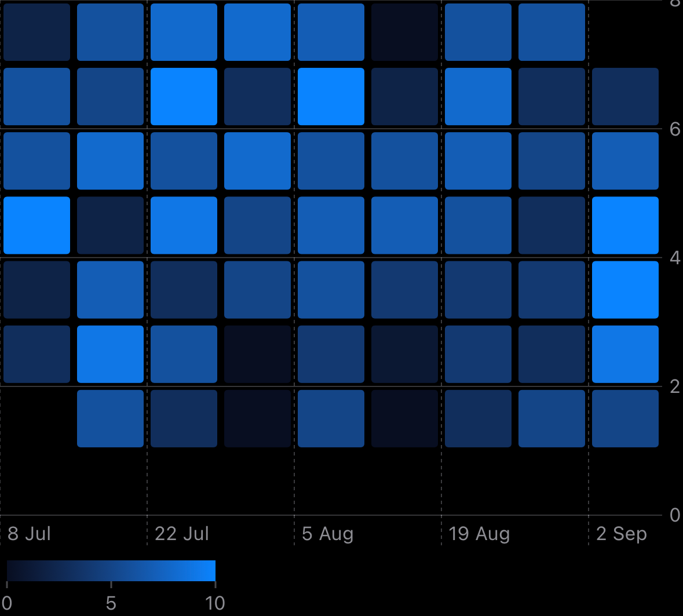Pick the 5 Aug heatmap cell between 3 and 4
This screenshot has width=683, height=616.
pyautogui.click(x=331, y=290)
